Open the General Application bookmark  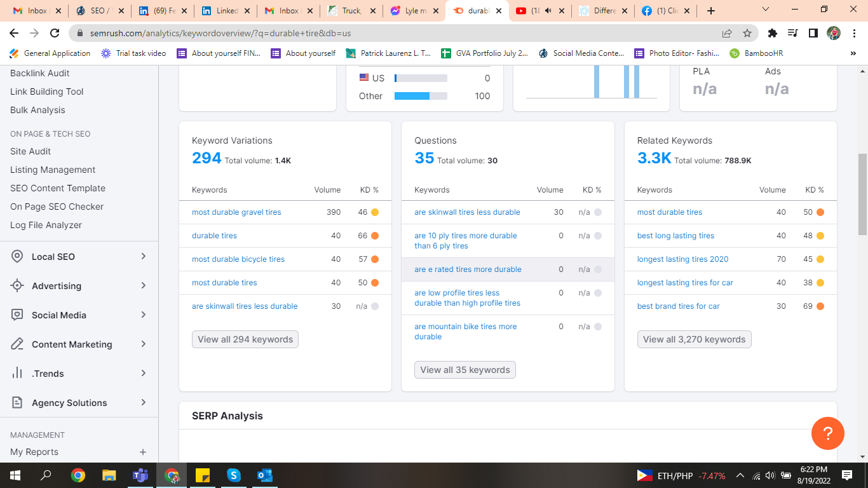coord(50,53)
